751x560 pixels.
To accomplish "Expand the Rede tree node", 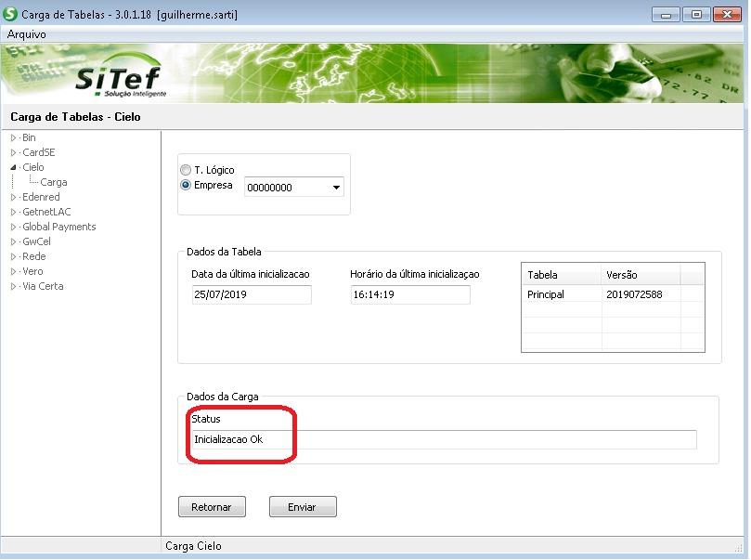I will point(13,256).
